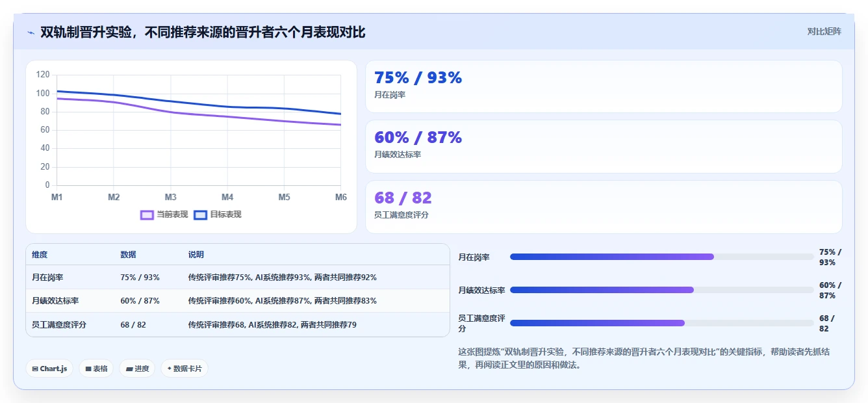Open the 68 / 82 stat card
Viewport: 868px width, 403px height.
coord(604,207)
